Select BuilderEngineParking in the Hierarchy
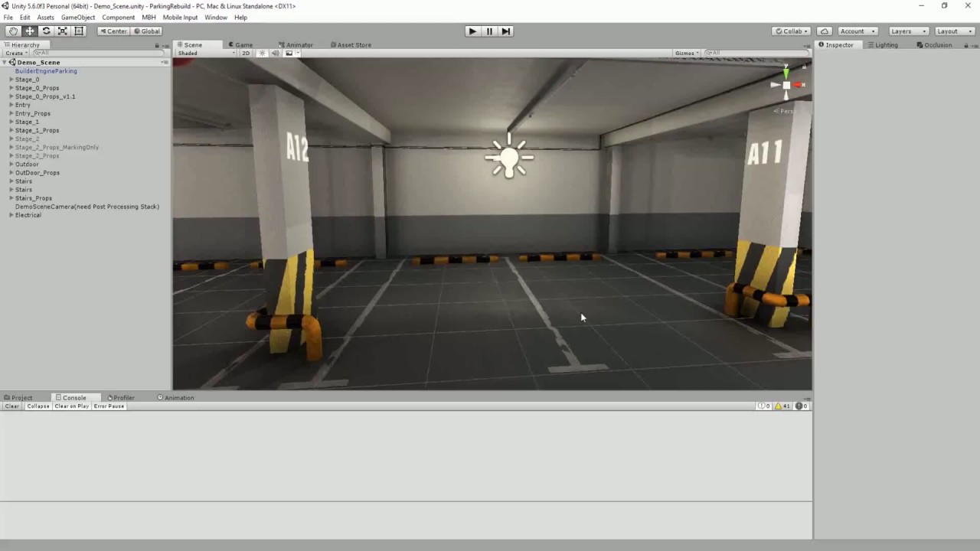The height and width of the screenshot is (551, 980). point(46,70)
